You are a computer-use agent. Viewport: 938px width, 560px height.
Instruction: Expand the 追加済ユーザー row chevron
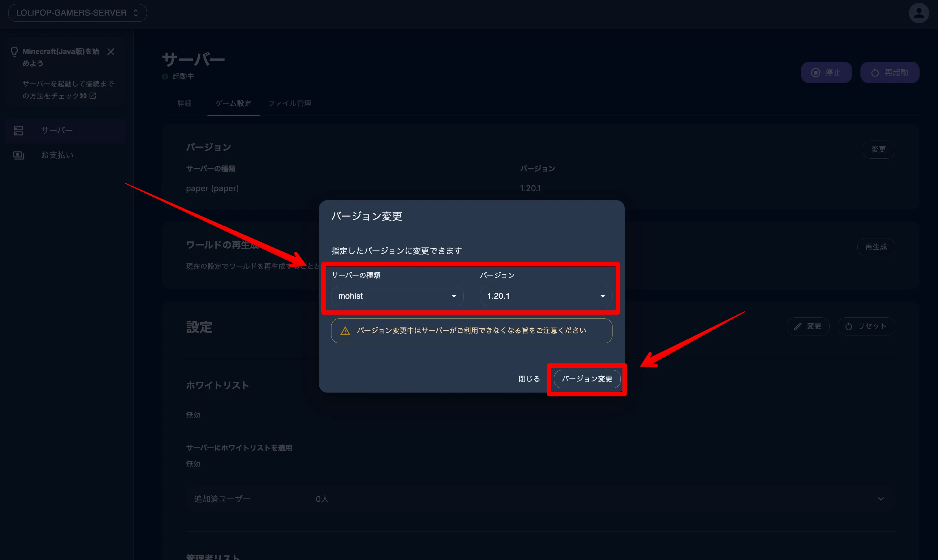pos(881,499)
